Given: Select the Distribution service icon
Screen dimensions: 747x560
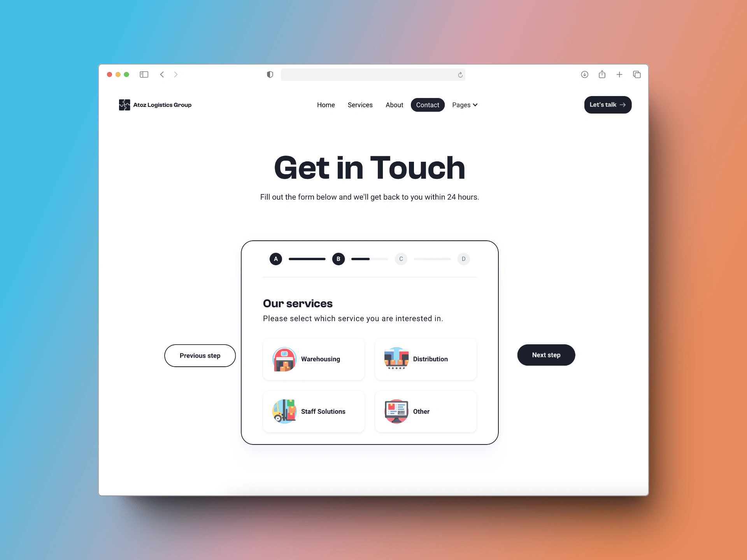Looking at the screenshot, I should pyautogui.click(x=395, y=358).
